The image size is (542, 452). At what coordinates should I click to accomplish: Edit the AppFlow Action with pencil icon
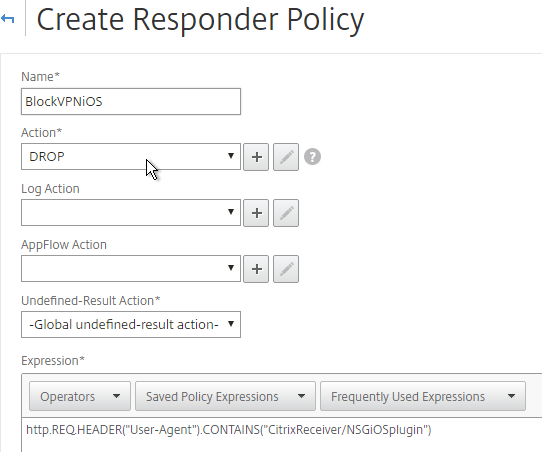[x=286, y=269]
